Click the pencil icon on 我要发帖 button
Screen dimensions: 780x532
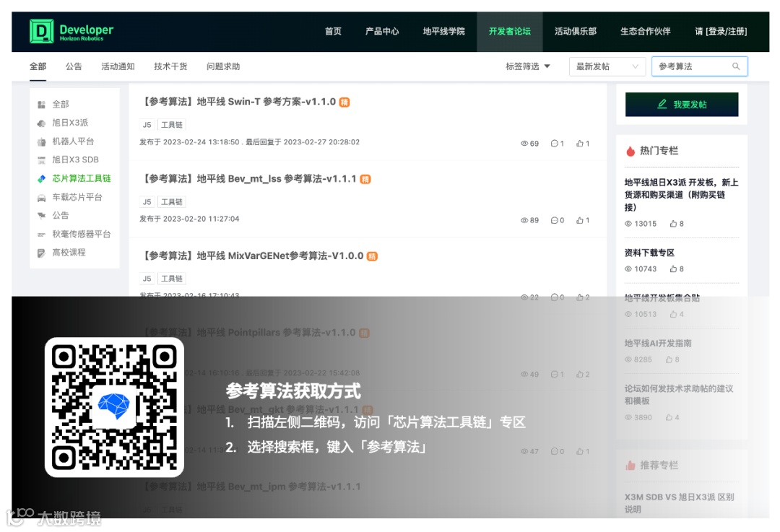point(662,104)
